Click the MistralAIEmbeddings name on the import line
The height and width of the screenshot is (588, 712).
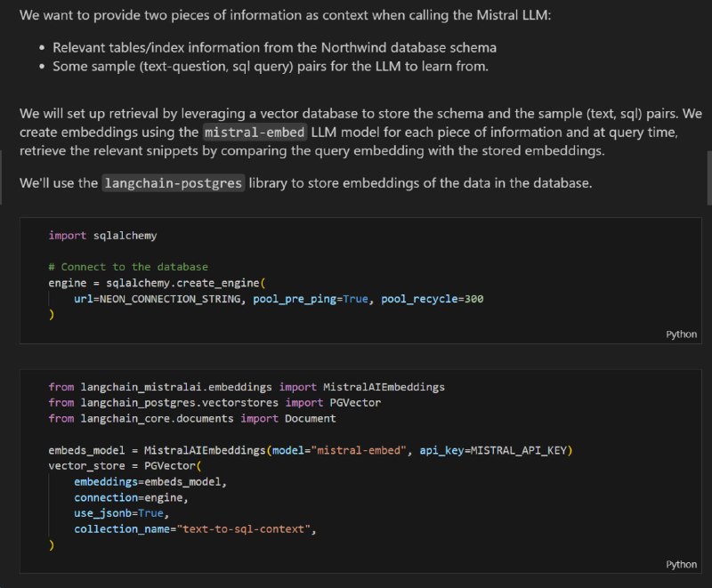coord(384,387)
